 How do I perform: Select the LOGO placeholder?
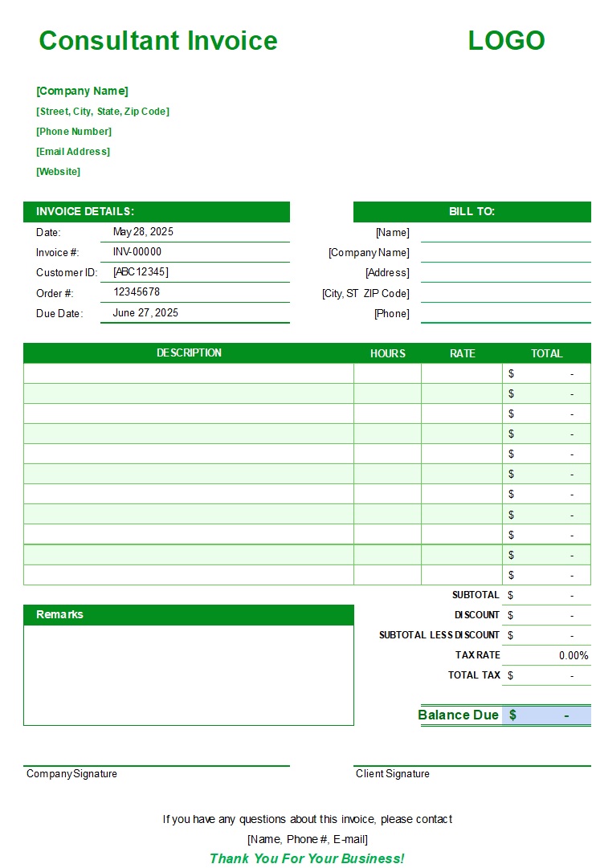click(506, 40)
